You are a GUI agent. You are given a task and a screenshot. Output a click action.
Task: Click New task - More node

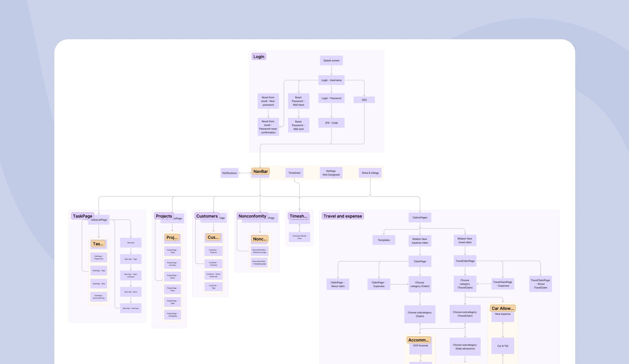pyautogui.click(x=131, y=292)
